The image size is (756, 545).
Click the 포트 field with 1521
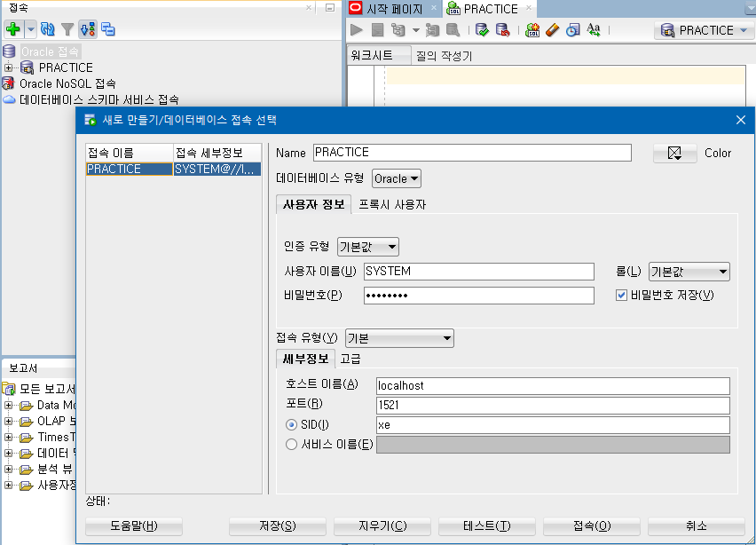553,405
